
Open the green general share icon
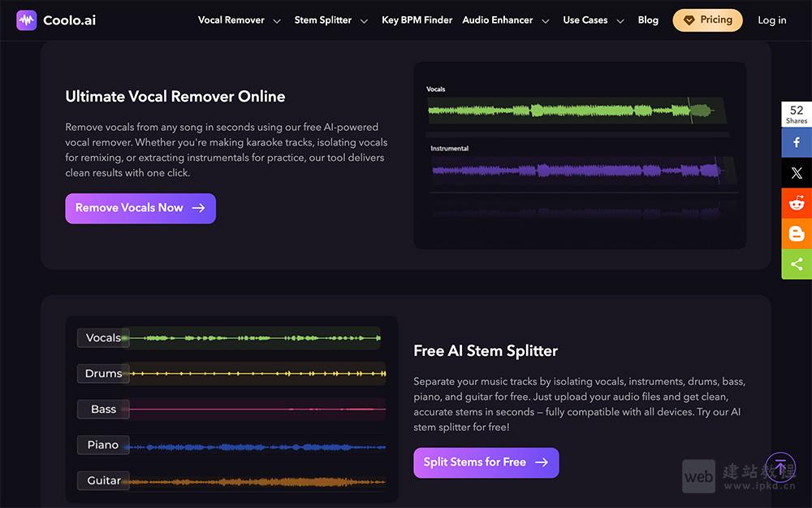(797, 264)
